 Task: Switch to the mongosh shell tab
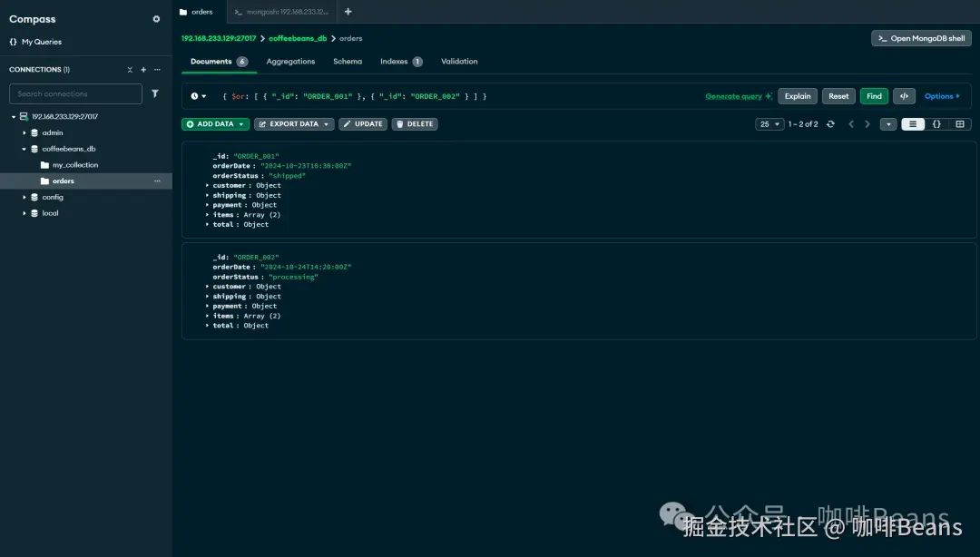[281, 12]
